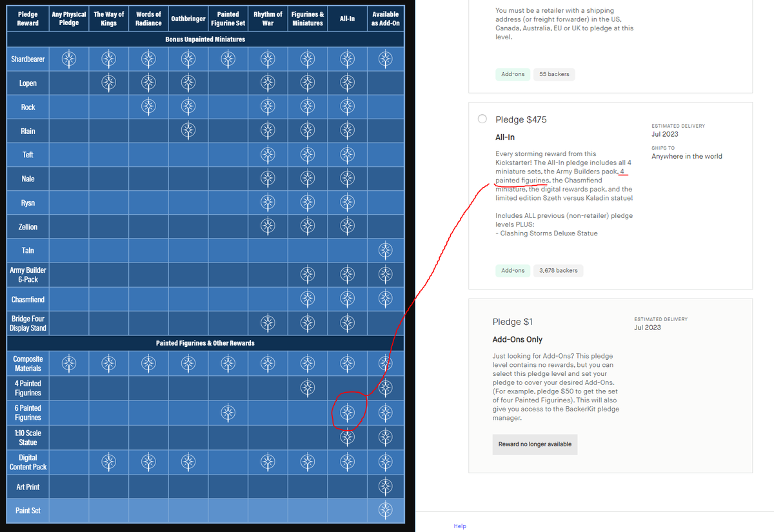The height and width of the screenshot is (532, 774).
Task: Click the Lopen emblem in the All-In column
Action: pos(347,83)
